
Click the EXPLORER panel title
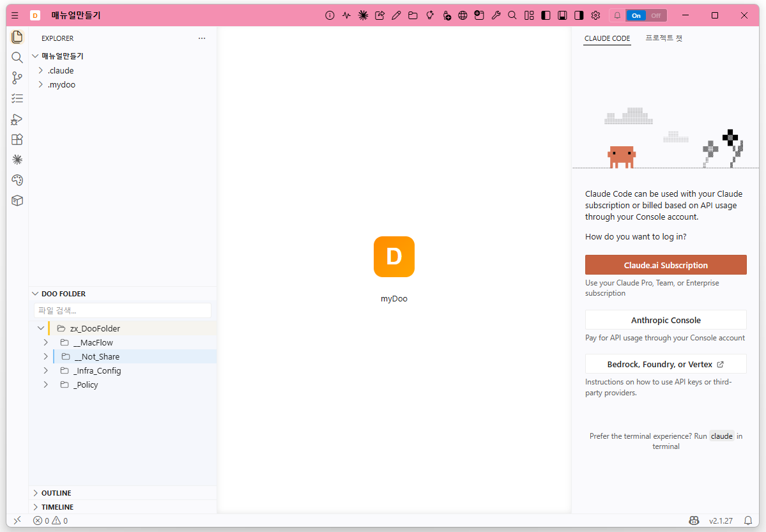[57, 38]
